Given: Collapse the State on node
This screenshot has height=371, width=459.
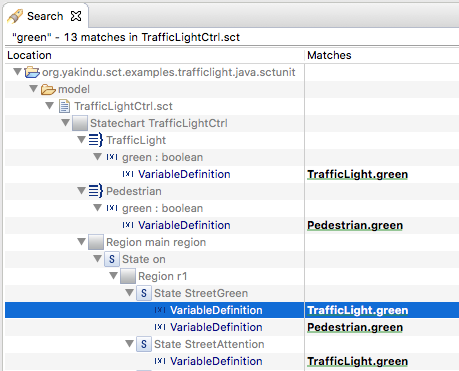Looking at the screenshot, I should pyautogui.click(x=97, y=258).
